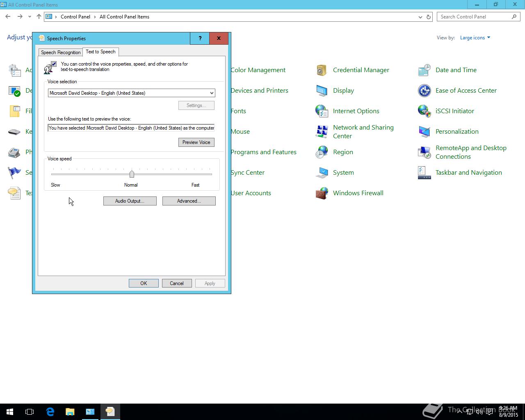
Task: Select the Text to Speech tab
Action: coord(100,52)
